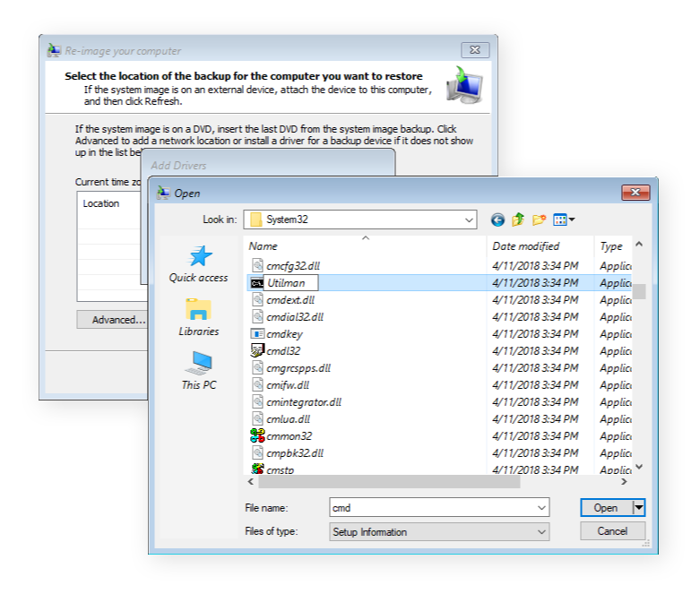Select Quick access in sidebar

[x=199, y=264]
